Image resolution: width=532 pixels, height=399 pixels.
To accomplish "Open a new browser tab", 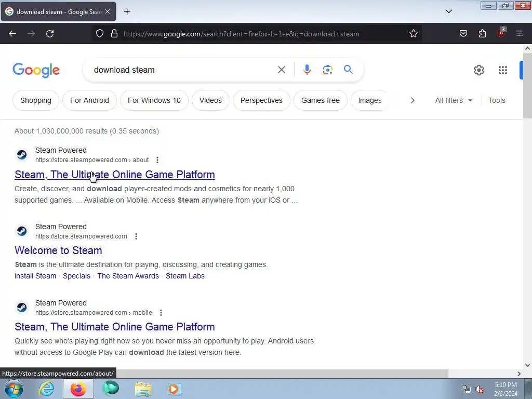I will [127, 12].
